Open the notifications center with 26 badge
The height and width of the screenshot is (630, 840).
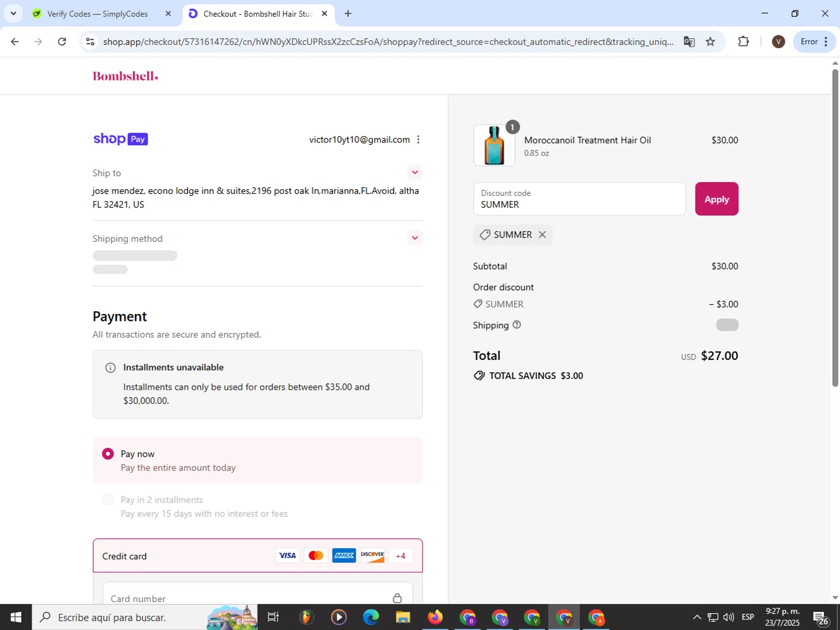pos(821,618)
